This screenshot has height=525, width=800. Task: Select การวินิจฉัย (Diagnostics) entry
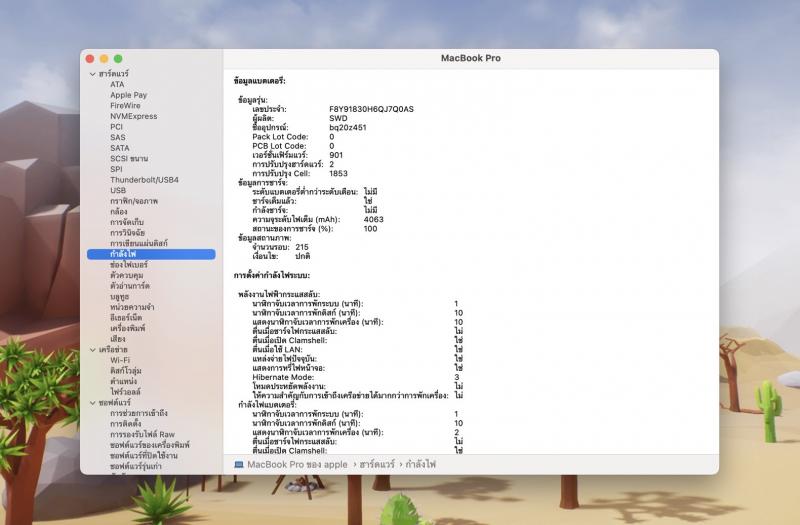pos(128,233)
